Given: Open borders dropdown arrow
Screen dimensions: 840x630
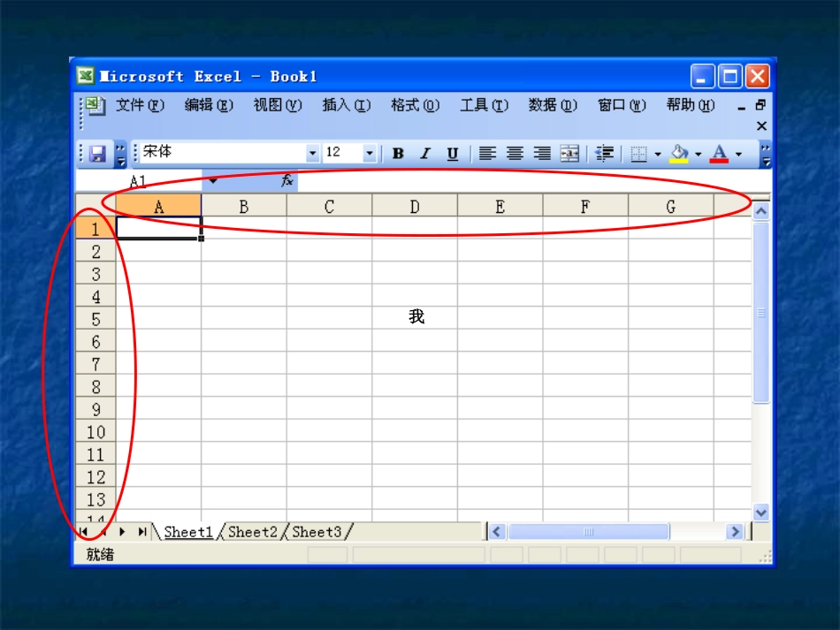Looking at the screenshot, I should tap(658, 154).
